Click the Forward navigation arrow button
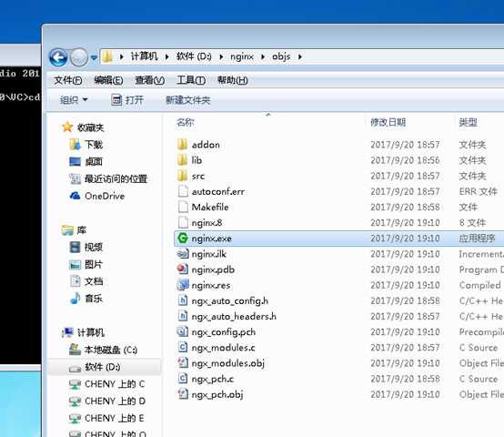504x437 pixels. 79,57
